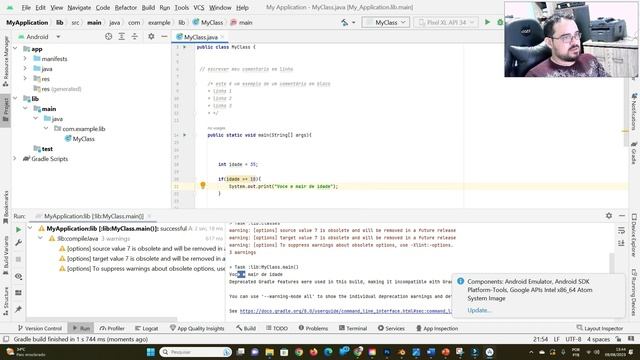Collapse all icon in Project panel
The height and width of the screenshot is (360, 640).
[135, 37]
